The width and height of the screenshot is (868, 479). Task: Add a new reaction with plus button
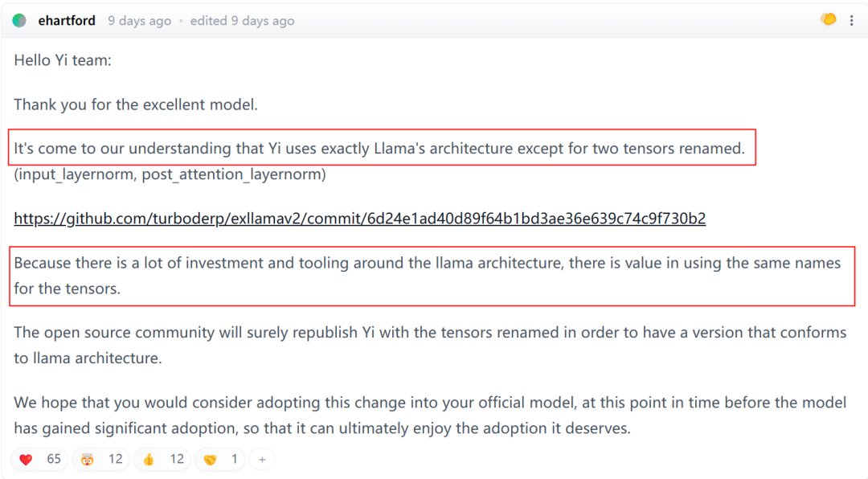click(x=262, y=460)
